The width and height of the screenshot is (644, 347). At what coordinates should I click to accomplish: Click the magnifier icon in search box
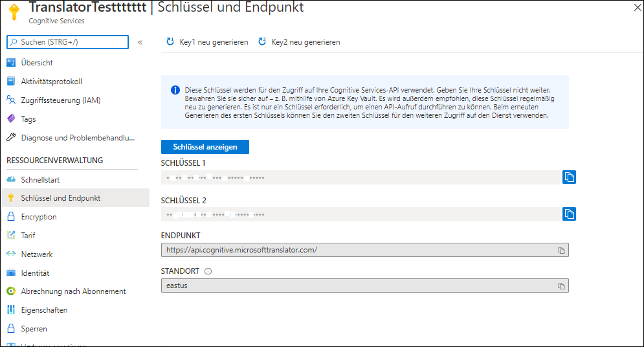pyautogui.click(x=14, y=42)
